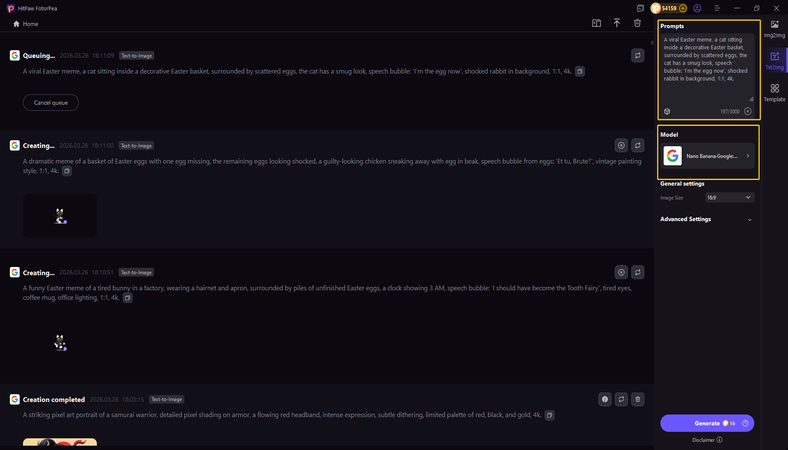
Task: Switch to the Img2img tab
Action: pyautogui.click(x=774, y=27)
